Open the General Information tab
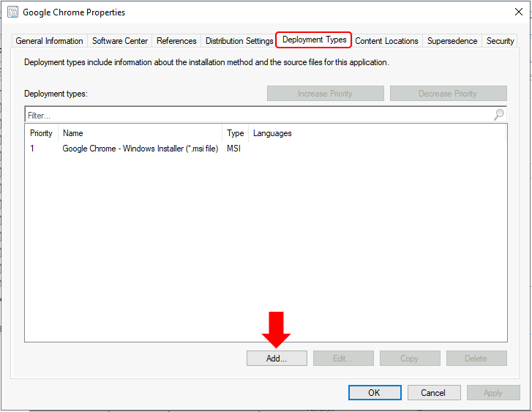Screen dimensions: 532x412 (x=50, y=41)
